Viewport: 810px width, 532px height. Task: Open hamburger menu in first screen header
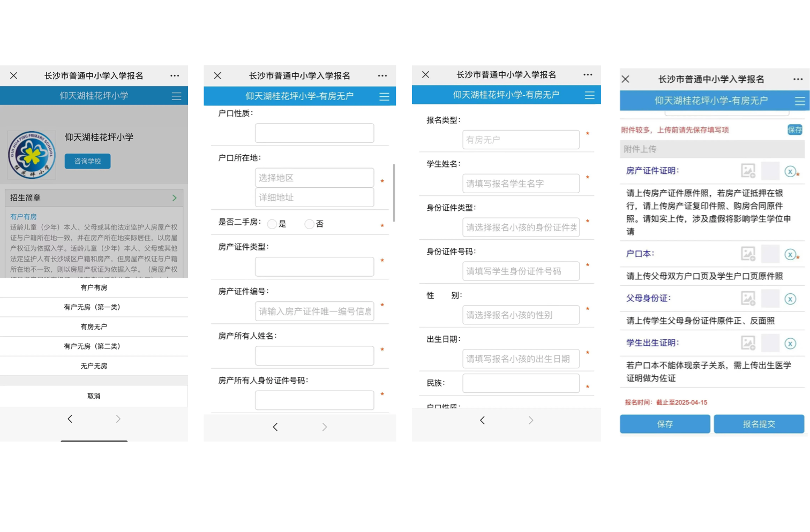(176, 96)
